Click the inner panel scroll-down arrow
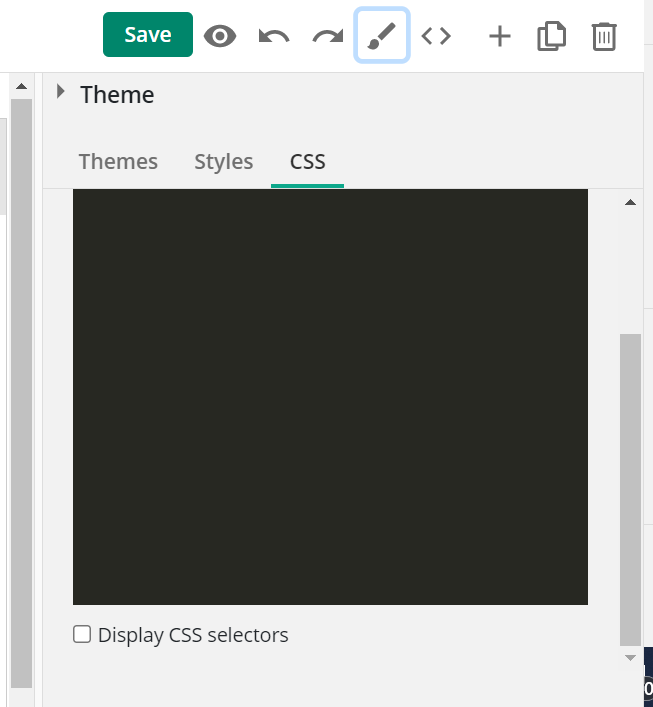The width and height of the screenshot is (653, 707). click(630, 658)
